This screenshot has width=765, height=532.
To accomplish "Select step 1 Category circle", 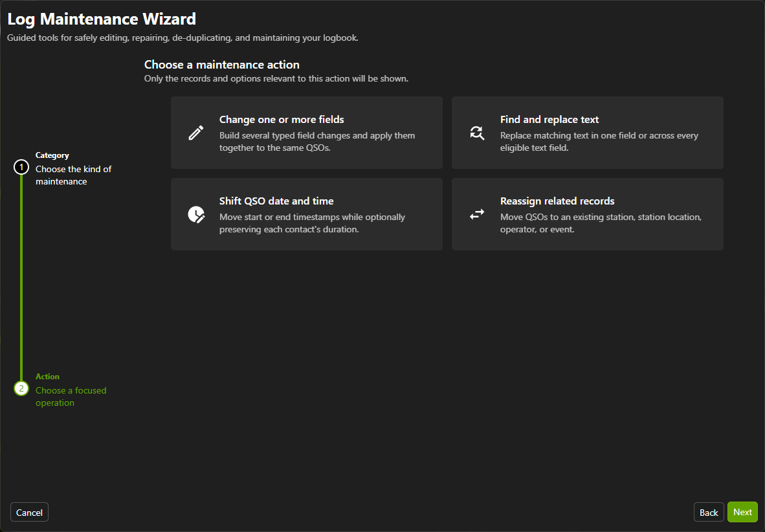I will [x=21, y=168].
